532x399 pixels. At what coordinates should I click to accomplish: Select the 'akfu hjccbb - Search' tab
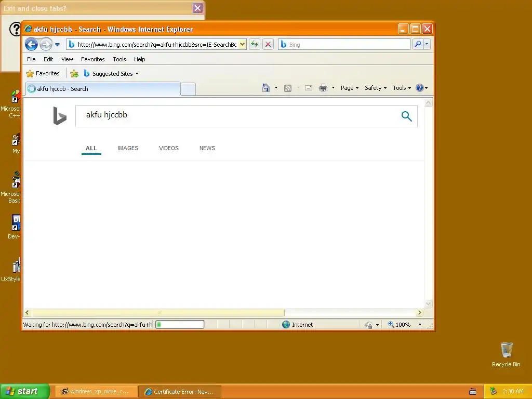(103, 89)
